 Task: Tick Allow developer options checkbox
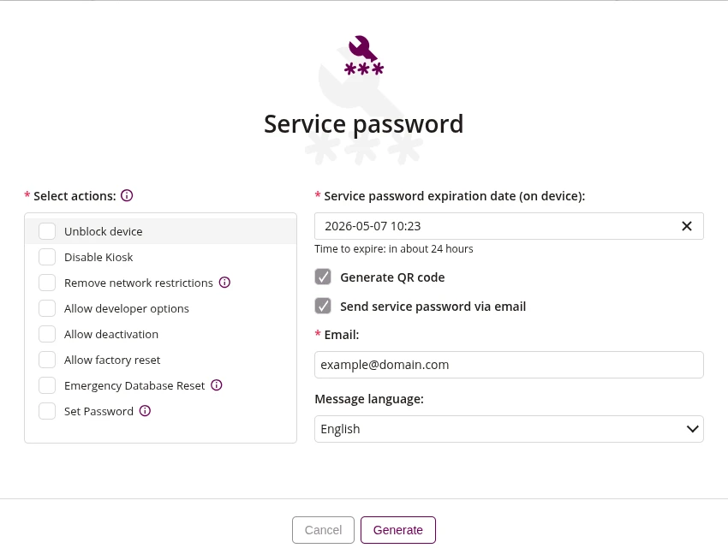click(x=47, y=308)
